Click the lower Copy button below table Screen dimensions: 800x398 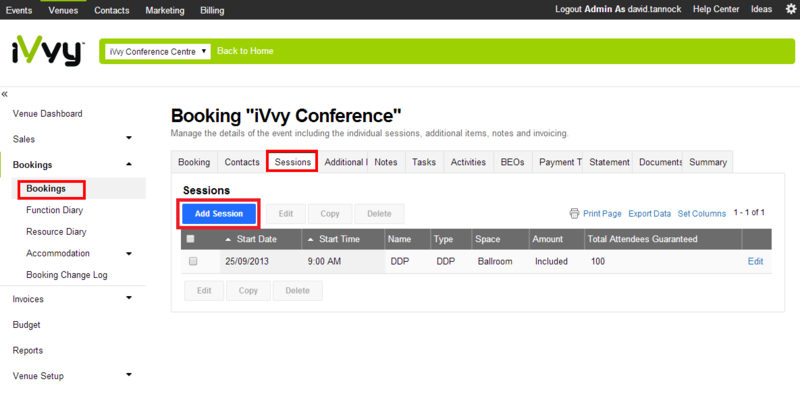pyautogui.click(x=248, y=290)
